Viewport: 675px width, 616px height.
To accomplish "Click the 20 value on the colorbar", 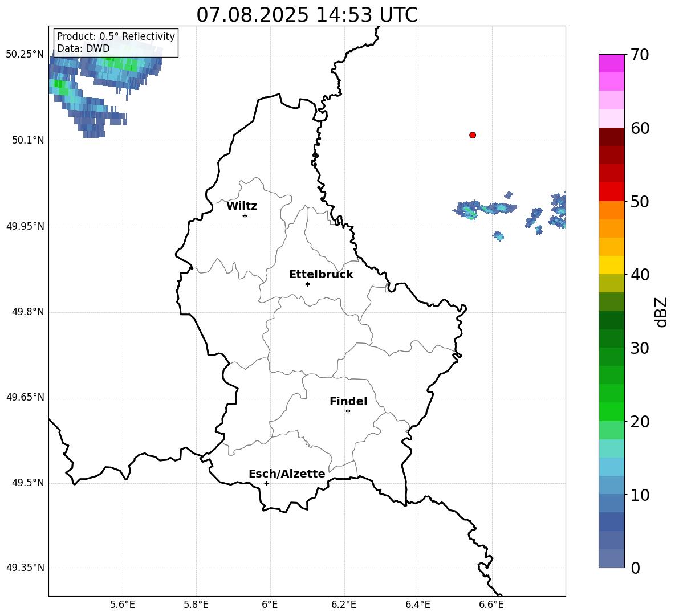I will (x=640, y=422).
